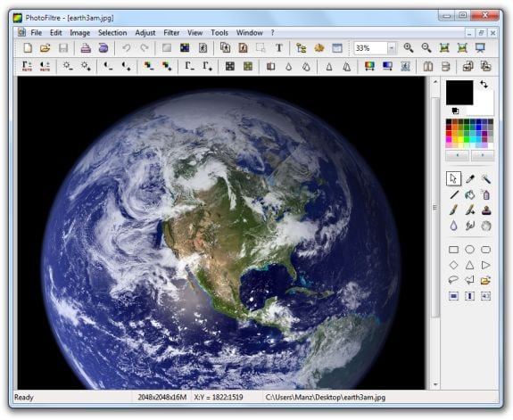513x420 pixels.
Task: Switch to full screen monitor icon
Action: coord(480,48)
